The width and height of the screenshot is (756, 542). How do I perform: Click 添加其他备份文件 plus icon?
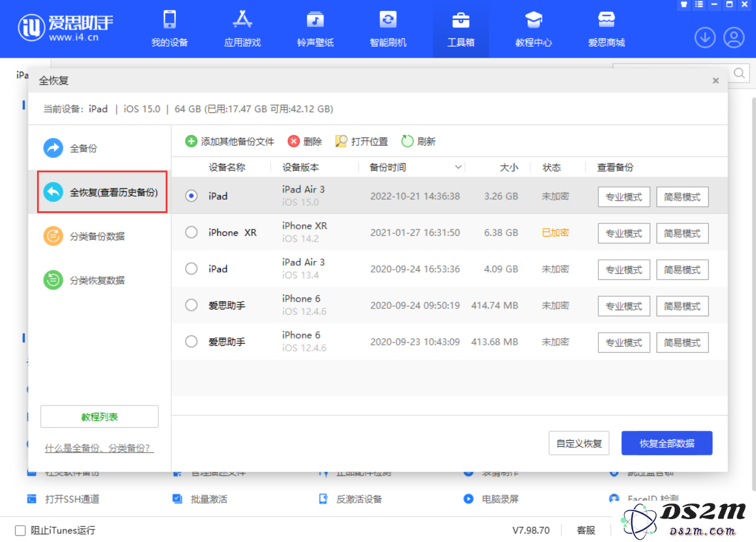click(191, 141)
